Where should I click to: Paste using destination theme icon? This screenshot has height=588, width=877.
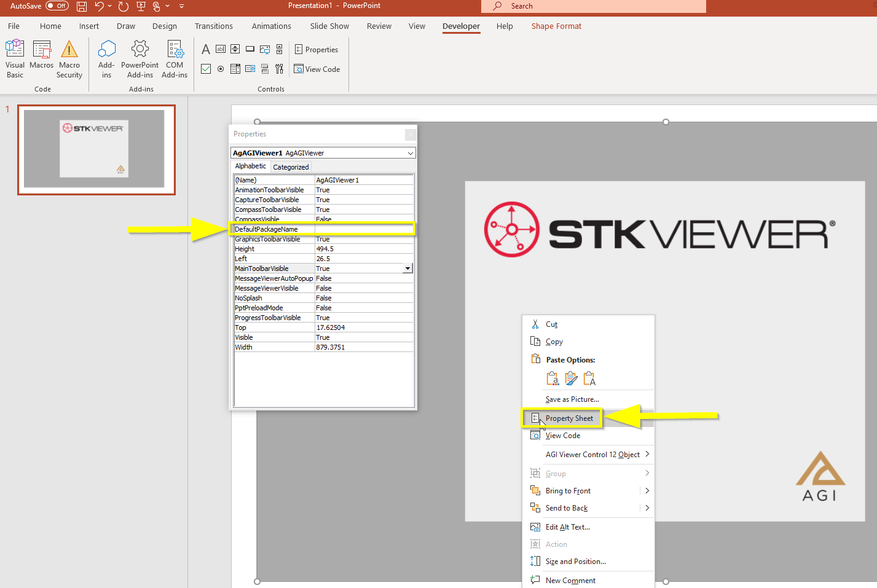click(553, 378)
